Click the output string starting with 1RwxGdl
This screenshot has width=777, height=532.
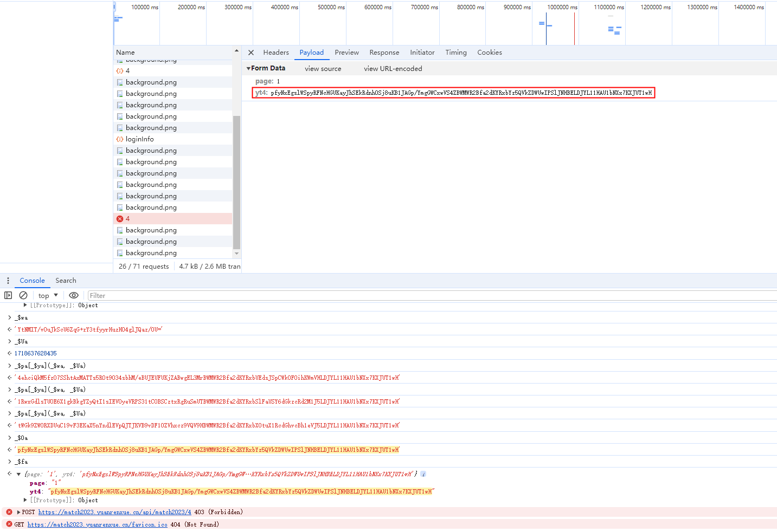[207, 401]
